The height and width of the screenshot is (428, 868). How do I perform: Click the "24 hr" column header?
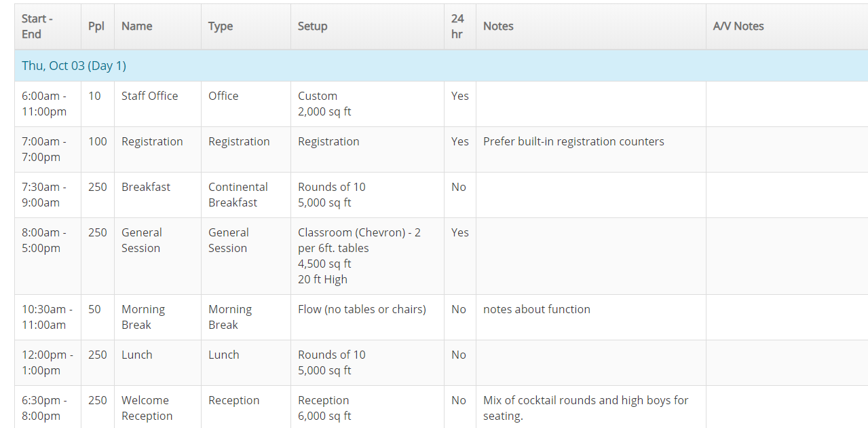coord(458,26)
